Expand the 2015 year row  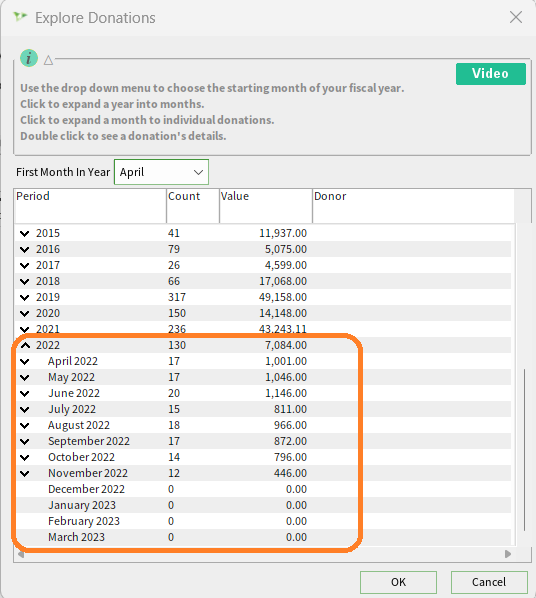[25, 233]
